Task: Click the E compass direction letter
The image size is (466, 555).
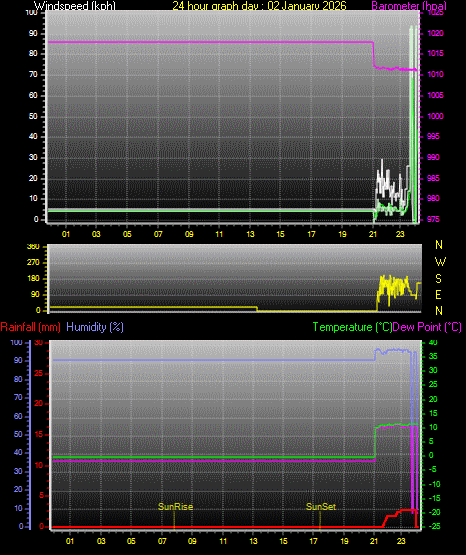Action: [x=438, y=295]
